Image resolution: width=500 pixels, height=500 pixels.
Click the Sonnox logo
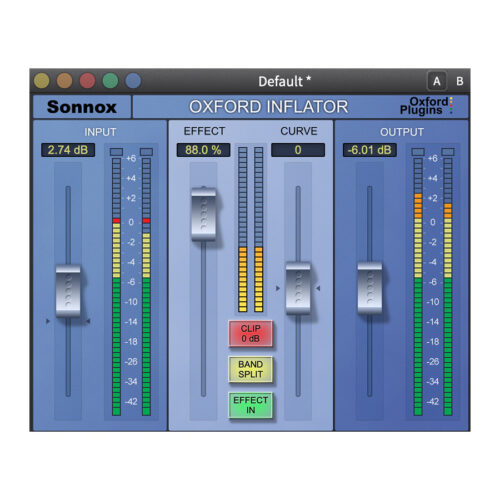coord(82,107)
